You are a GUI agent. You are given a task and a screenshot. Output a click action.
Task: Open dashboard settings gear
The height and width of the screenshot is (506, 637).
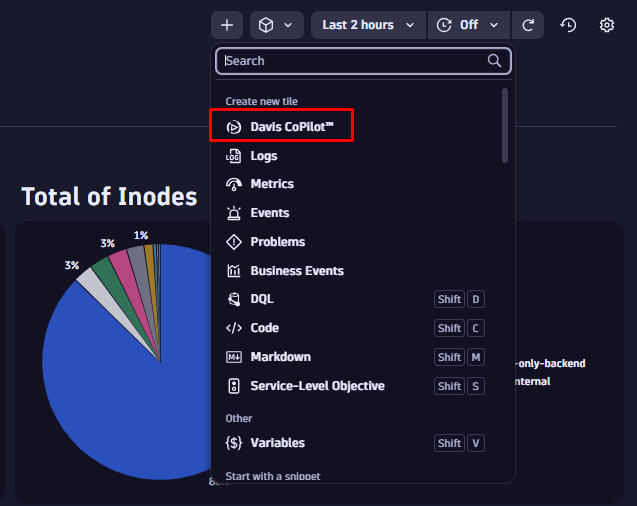(x=607, y=25)
